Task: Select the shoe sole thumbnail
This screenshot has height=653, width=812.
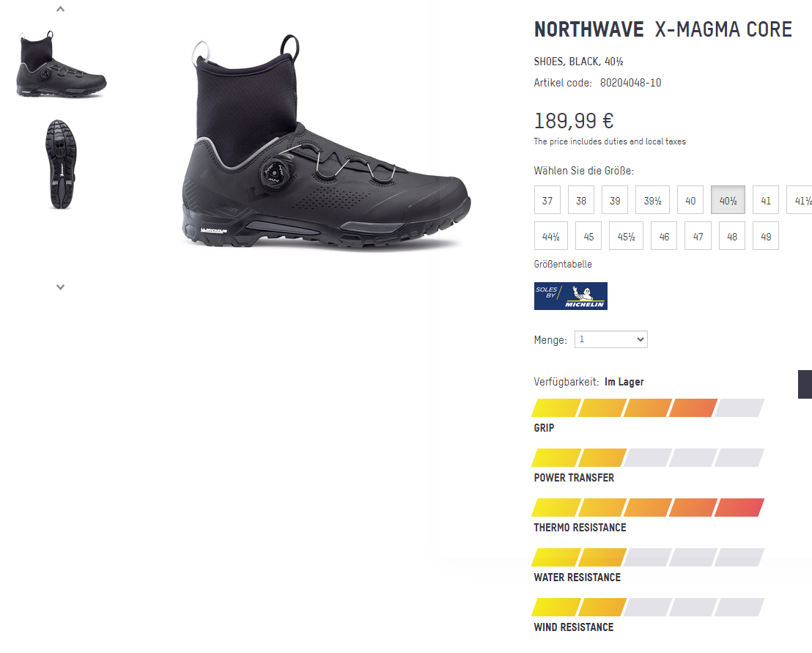Action: (62, 164)
